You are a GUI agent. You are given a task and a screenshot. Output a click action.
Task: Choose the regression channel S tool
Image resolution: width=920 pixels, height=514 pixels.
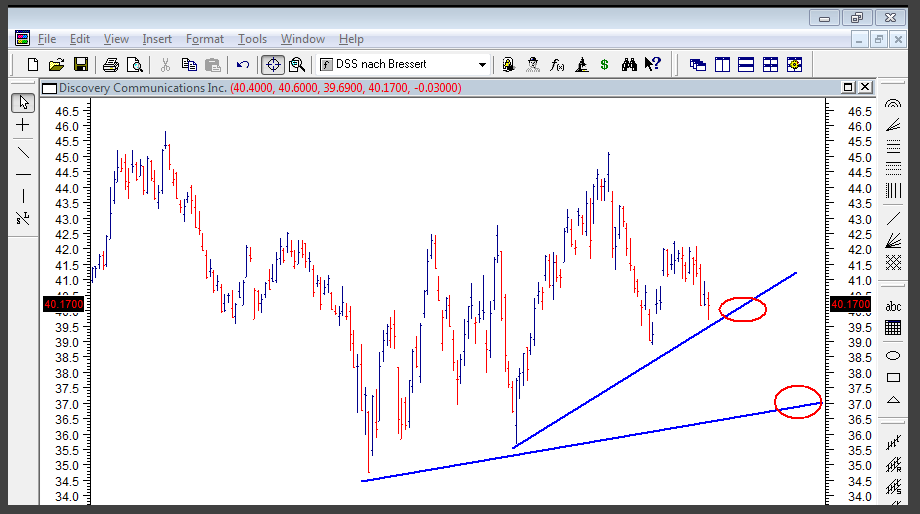point(893,486)
